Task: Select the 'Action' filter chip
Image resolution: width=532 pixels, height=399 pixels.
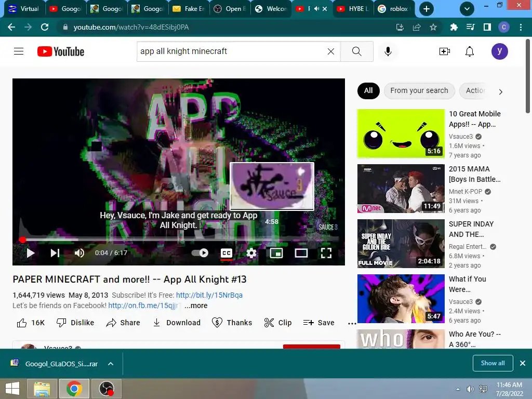Action: 475,90
